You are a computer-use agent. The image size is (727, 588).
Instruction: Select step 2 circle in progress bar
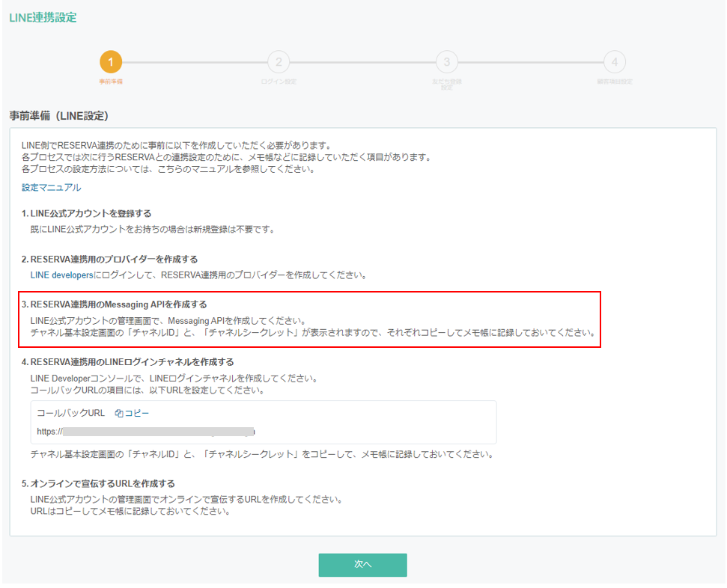pyautogui.click(x=279, y=62)
